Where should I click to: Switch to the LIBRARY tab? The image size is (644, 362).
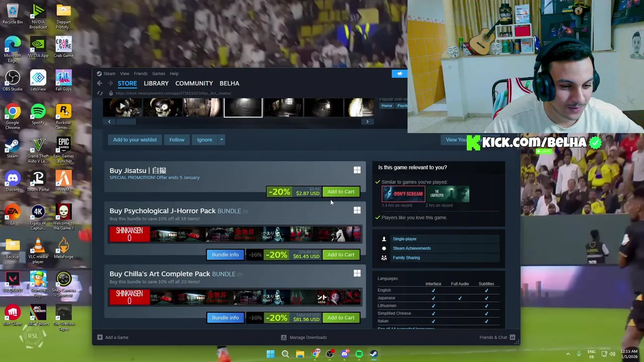156,83
